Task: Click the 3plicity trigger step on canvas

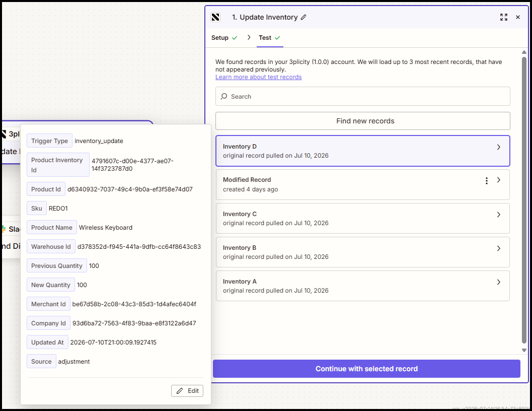Action: pyautogui.click(x=11, y=143)
